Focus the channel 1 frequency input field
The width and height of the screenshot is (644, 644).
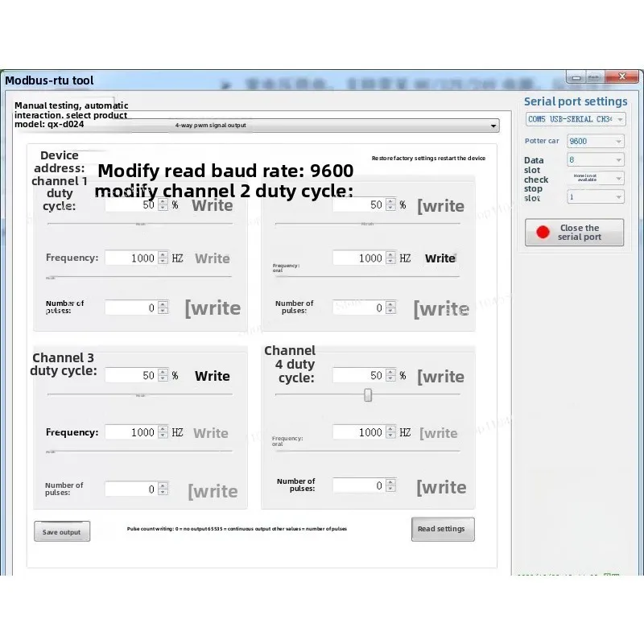click(132, 258)
